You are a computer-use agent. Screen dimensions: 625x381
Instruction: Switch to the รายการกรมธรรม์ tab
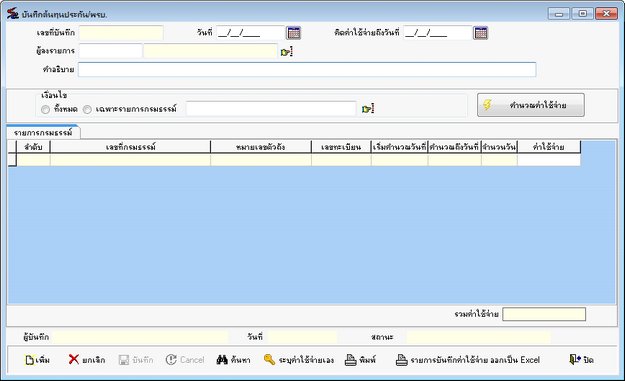click(43, 132)
